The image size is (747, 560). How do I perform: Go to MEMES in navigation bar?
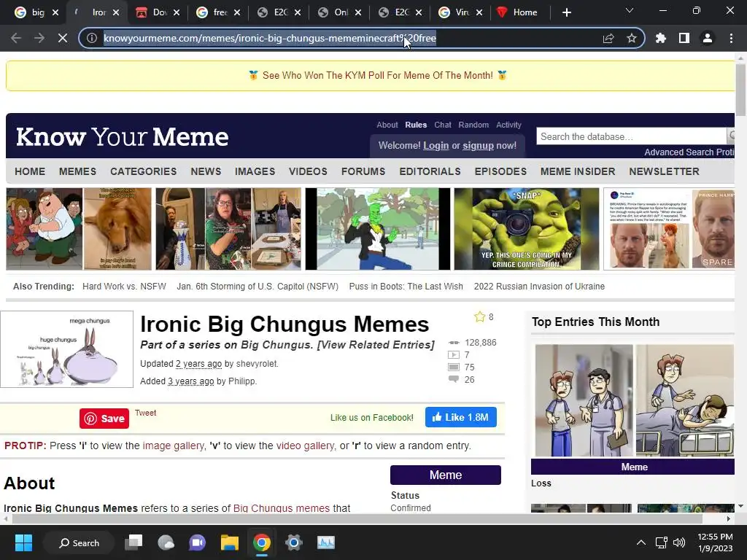77,171
